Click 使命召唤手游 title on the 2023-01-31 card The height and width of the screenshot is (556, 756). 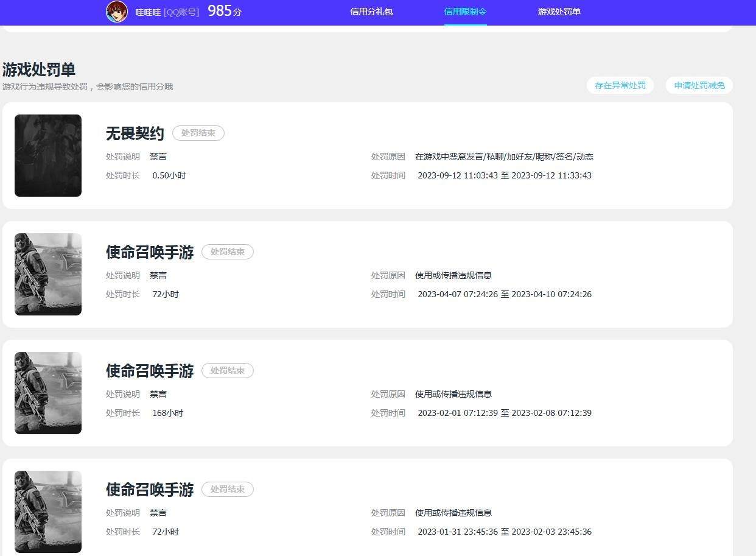(x=150, y=489)
